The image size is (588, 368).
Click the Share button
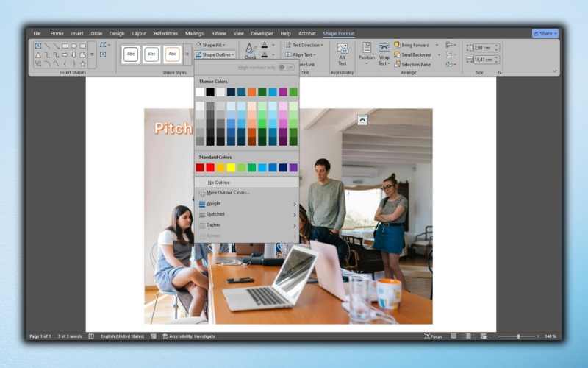pyautogui.click(x=545, y=33)
